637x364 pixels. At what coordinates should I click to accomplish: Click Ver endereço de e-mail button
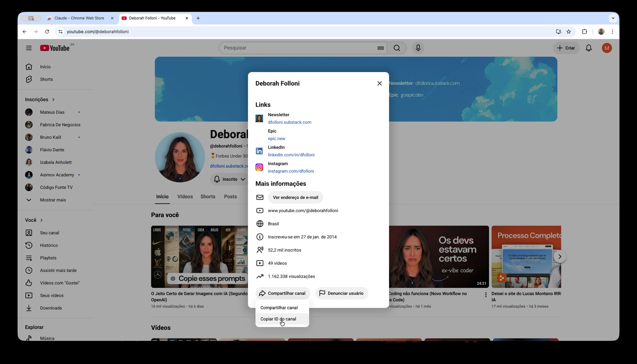[x=296, y=198]
